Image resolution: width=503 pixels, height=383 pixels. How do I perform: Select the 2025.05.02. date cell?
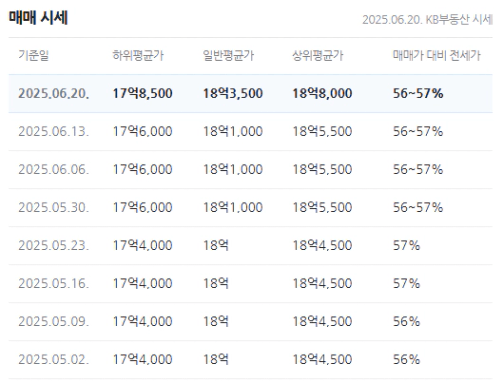pyautogui.click(x=54, y=359)
